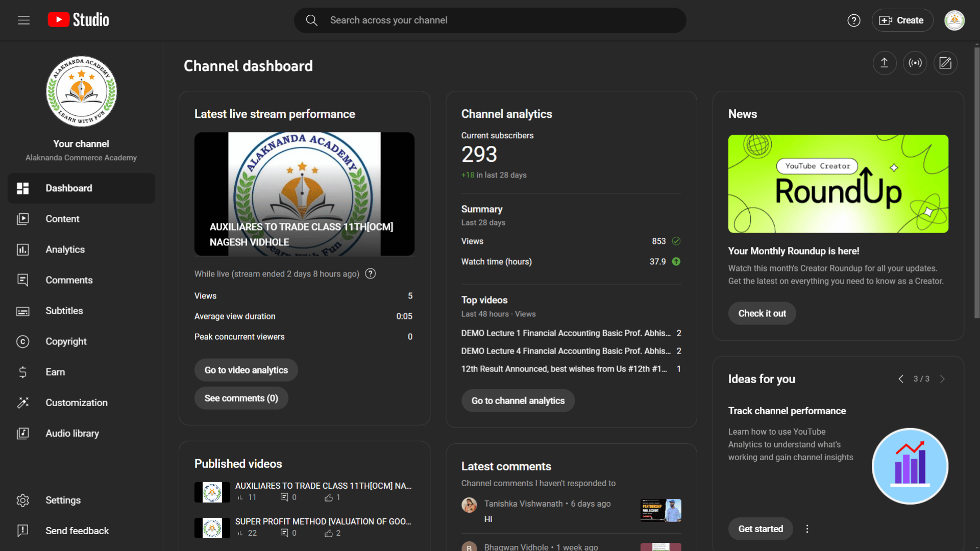Open video thumbnail beside Tanishka Vishwanath comment
The height and width of the screenshot is (551, 980).
pyautogui.click(x=660, y=510)
